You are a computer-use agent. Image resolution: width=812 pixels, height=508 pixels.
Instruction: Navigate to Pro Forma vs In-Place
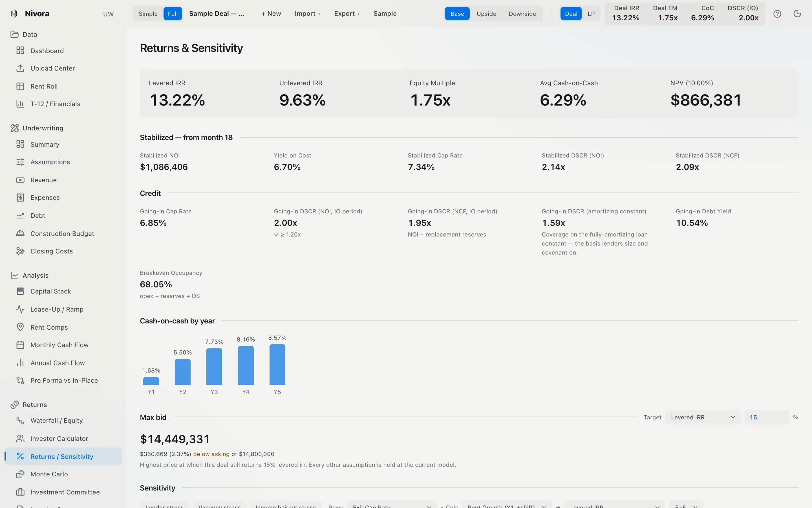pos(63,380)
